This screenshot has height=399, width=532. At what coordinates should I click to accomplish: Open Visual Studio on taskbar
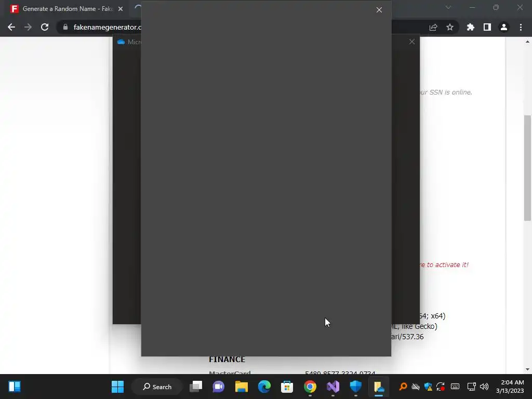pos(333,387)
